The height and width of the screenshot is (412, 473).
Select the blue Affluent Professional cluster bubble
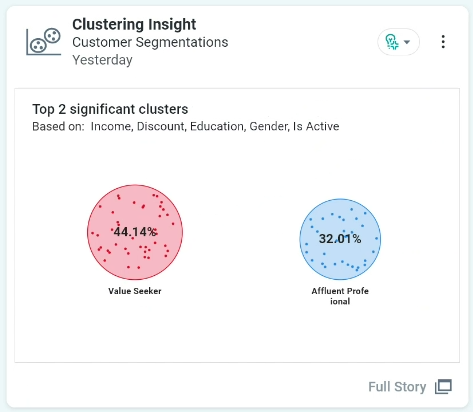click(x=340, y=239)
